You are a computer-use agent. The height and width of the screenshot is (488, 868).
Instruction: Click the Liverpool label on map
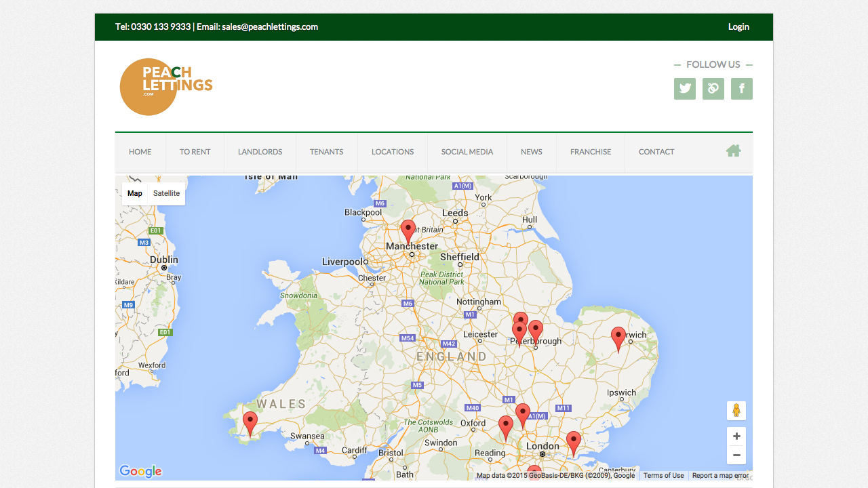(342, 262)
